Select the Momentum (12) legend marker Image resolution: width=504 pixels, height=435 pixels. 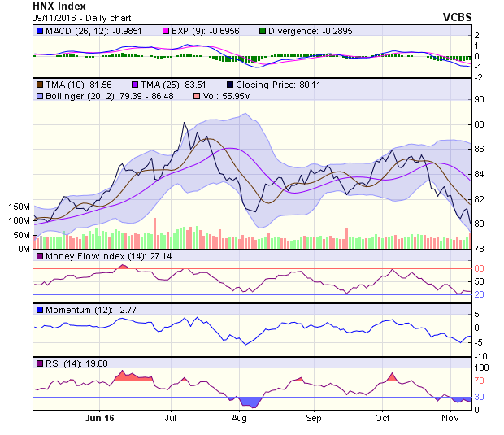pos(39,310)
